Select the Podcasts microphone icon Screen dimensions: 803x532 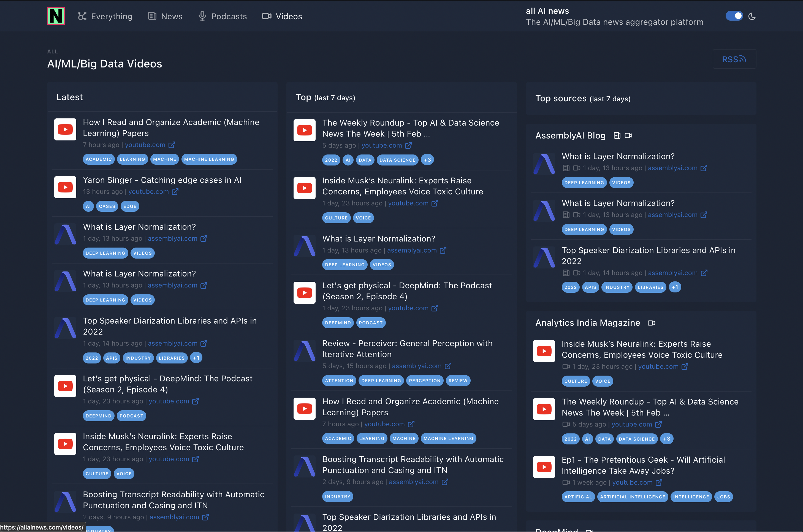pyautogui.click(x=202, y=16)
